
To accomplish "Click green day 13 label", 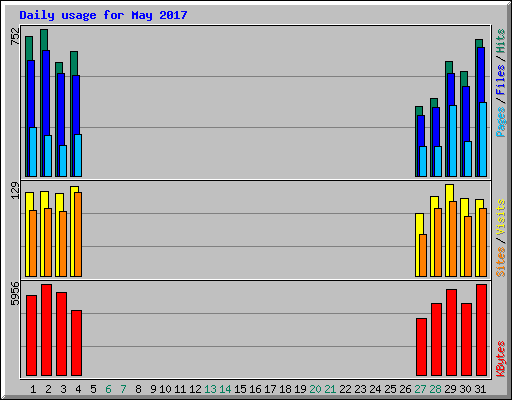I will pyautogui.click(x=210, y=389).
